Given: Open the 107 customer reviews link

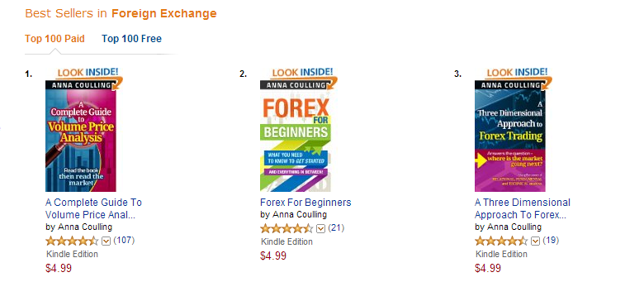Looking at the screenshot, I should click(x=124, y=240).
